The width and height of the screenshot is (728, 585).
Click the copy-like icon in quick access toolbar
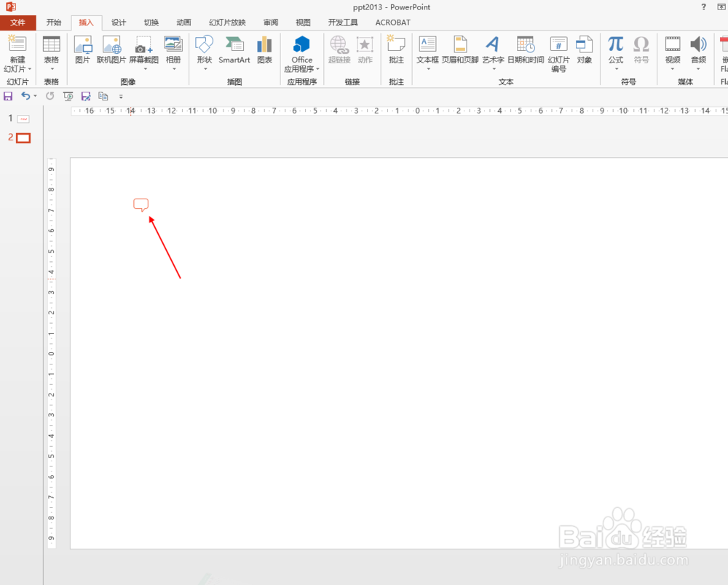[103, 96]
